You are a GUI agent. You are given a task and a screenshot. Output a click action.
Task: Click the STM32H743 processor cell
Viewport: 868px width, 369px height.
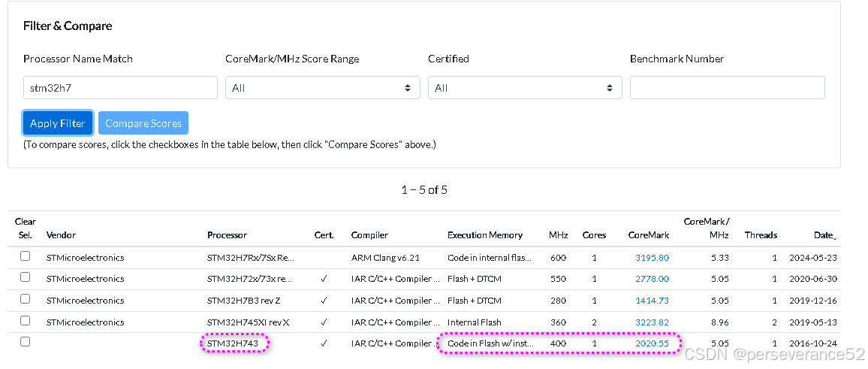(x=233, y=343)
